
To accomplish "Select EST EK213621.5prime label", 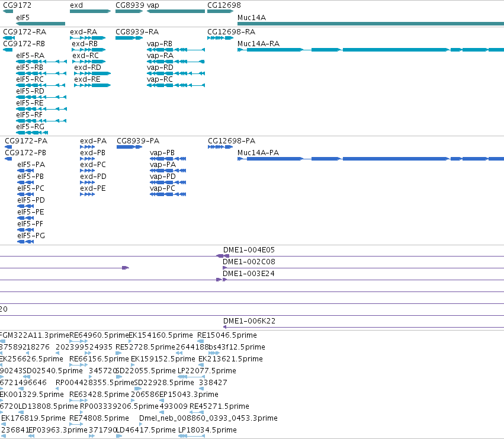I will 230,359.
